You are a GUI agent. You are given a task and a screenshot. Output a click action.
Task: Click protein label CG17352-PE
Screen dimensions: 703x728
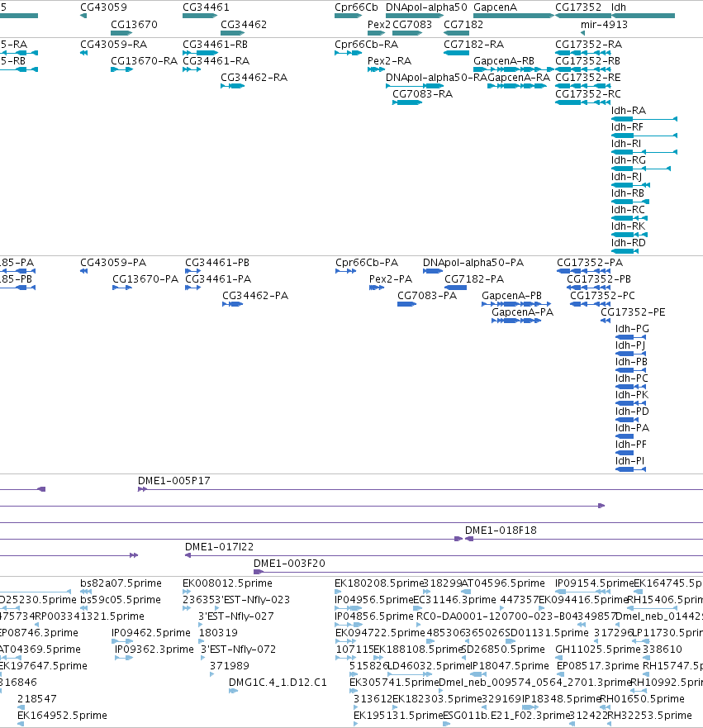[x=633, y=312]
